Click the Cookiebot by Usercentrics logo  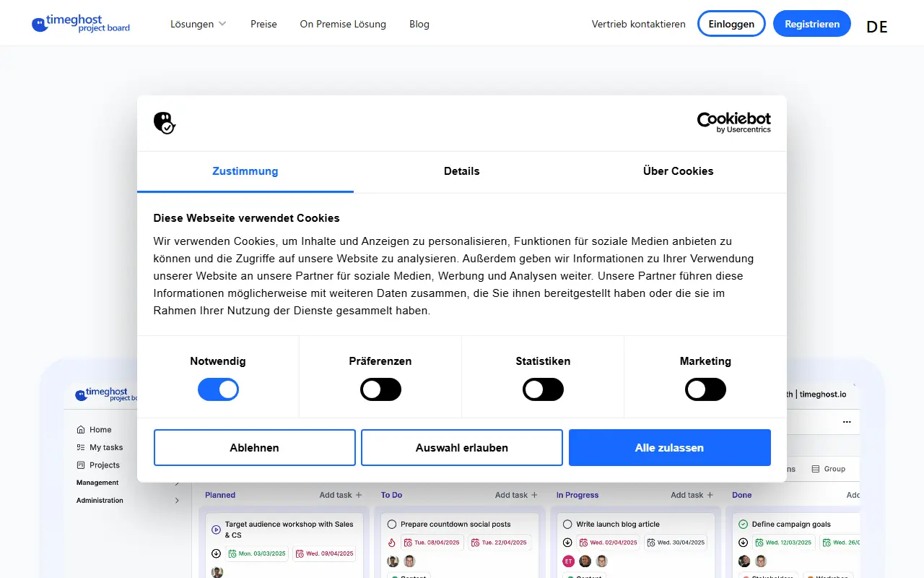[x=733, y=123]
